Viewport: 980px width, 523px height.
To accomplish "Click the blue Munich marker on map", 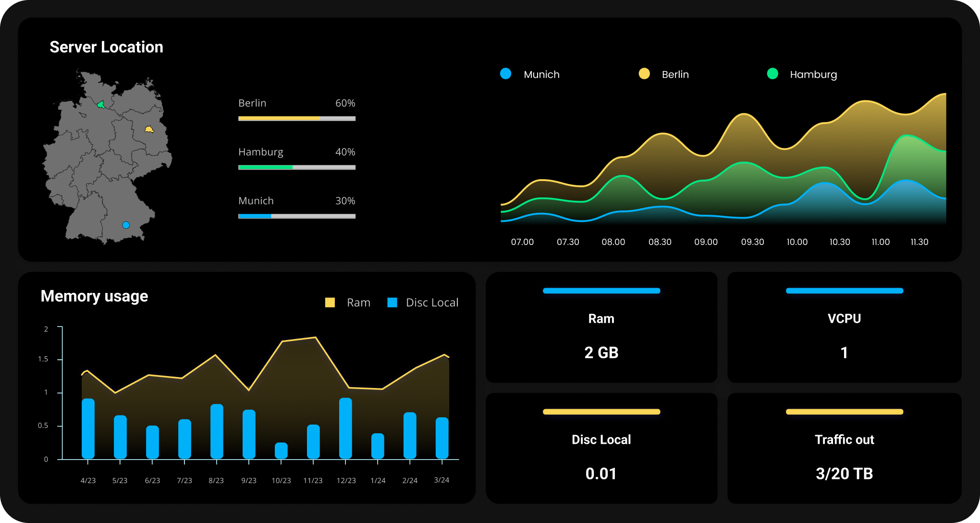I will click(126, 225).
